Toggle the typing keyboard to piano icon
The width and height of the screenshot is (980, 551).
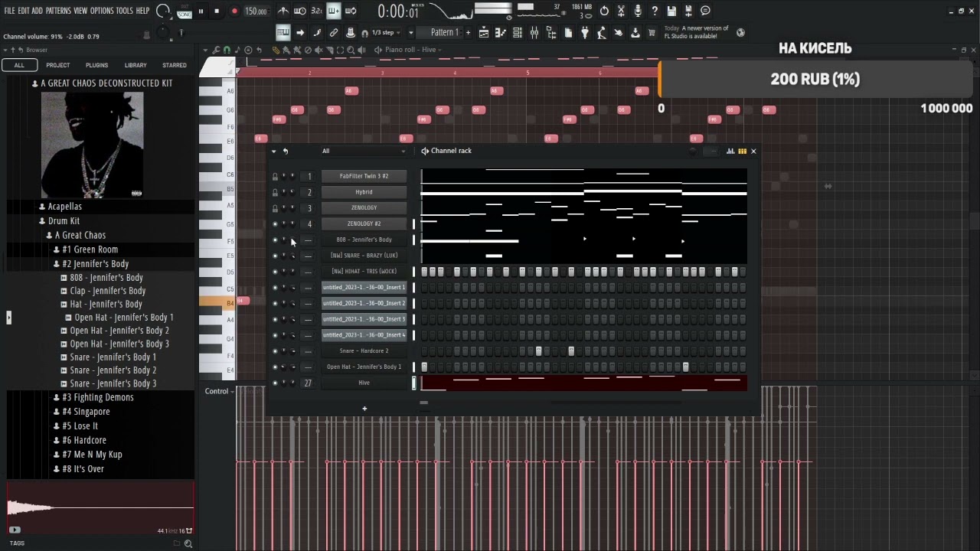point(283,33)
